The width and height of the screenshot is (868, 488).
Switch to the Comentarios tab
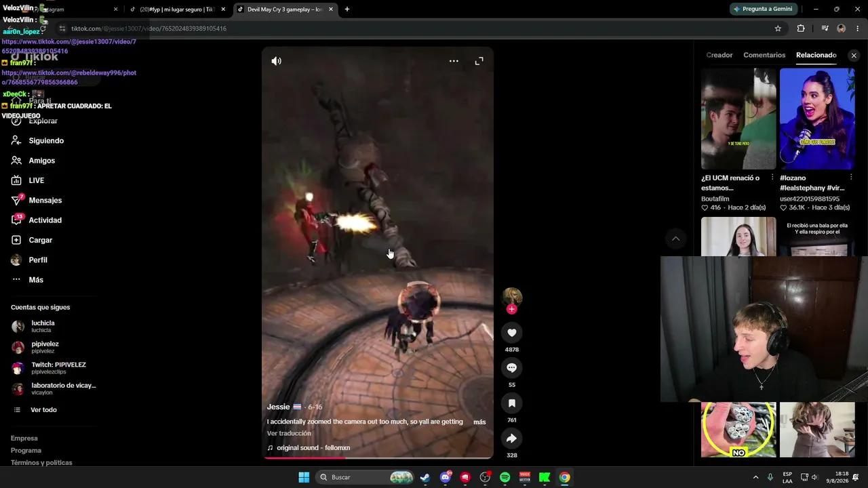[x=764, y=55]
